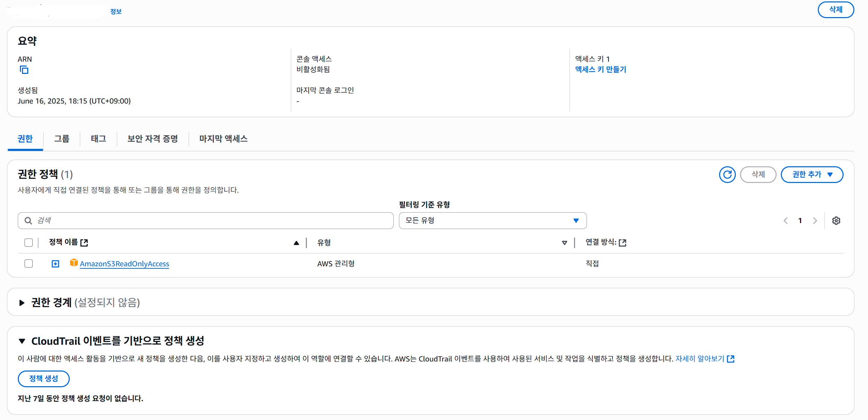Expand the 권한 경계 section
The width and height of the screenshot is (868, 420).
tap(22, 303)
